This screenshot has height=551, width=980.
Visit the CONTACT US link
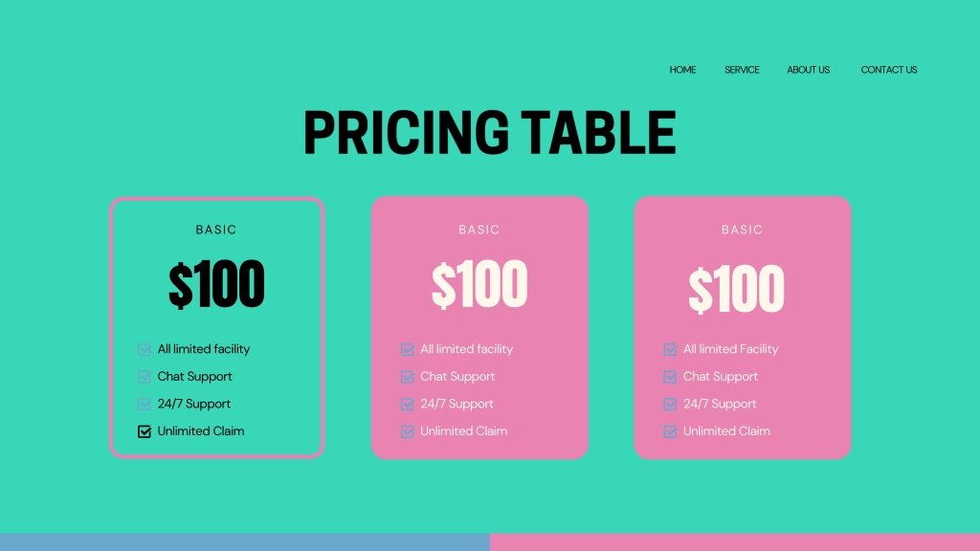889,70
